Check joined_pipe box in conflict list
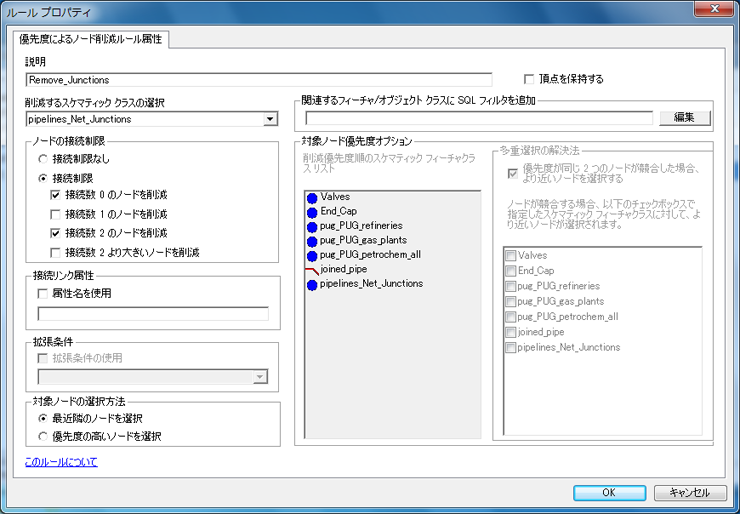The width and height of the screenshot is (740, 514). 510,332
